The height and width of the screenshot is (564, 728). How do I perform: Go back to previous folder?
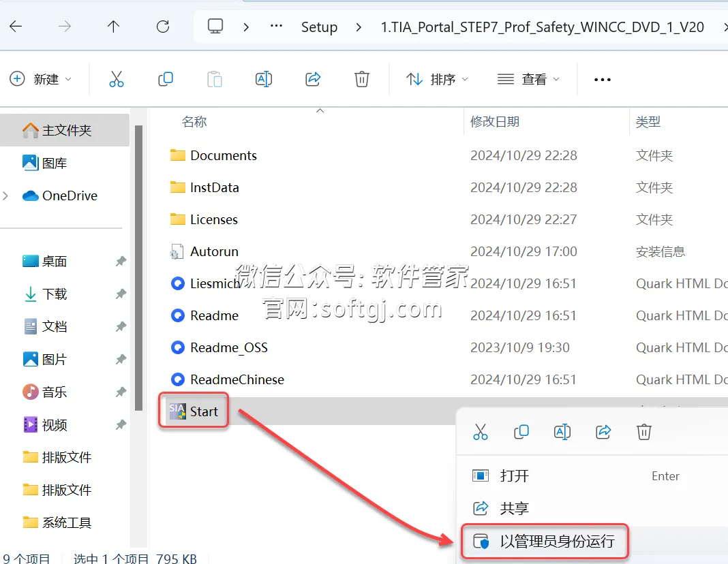pyautogui.click(x=16, y=27)
